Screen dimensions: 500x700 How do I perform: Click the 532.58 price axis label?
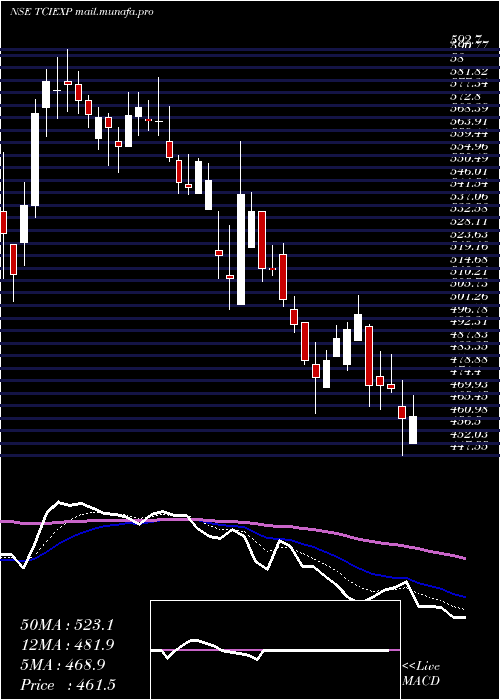point(469,209)
